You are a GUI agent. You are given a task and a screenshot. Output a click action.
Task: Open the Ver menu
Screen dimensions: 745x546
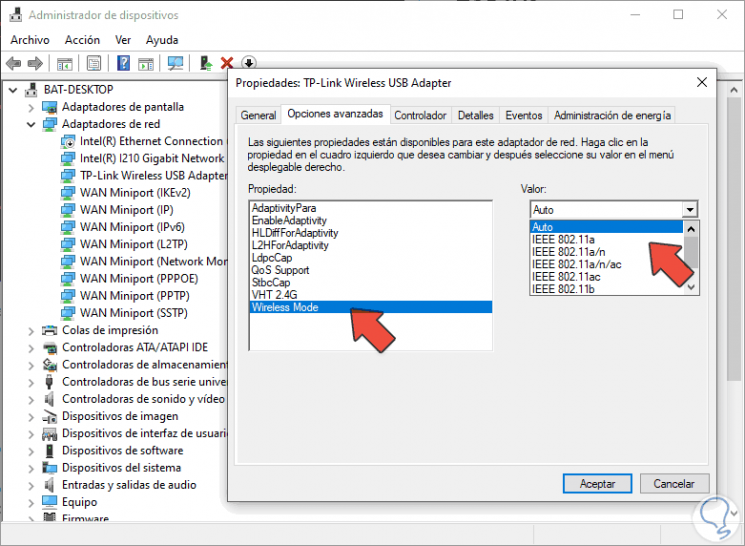click(x=123, y=40)
